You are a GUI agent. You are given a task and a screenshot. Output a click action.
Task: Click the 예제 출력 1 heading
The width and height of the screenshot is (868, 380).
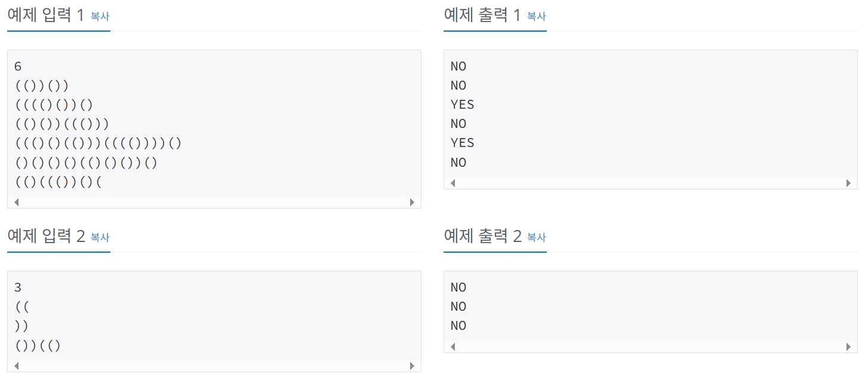pyautogui.click(x=481, y=14)
